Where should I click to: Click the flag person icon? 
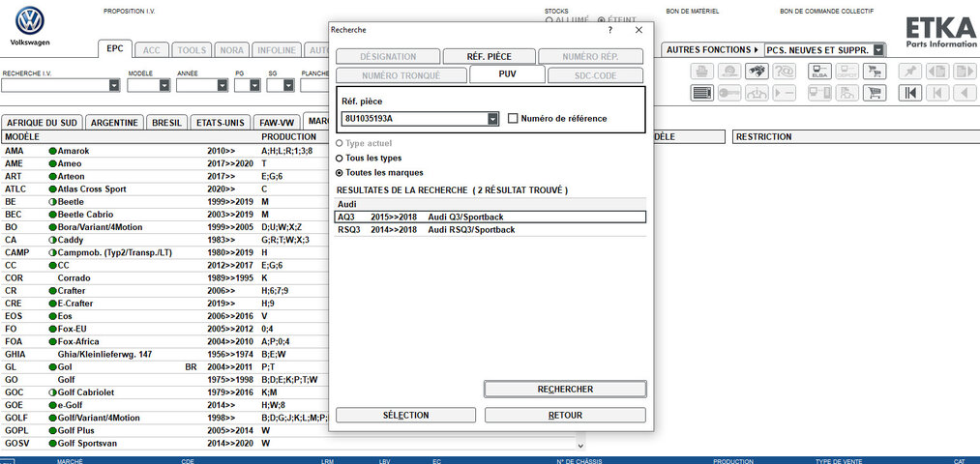[846, 93]
